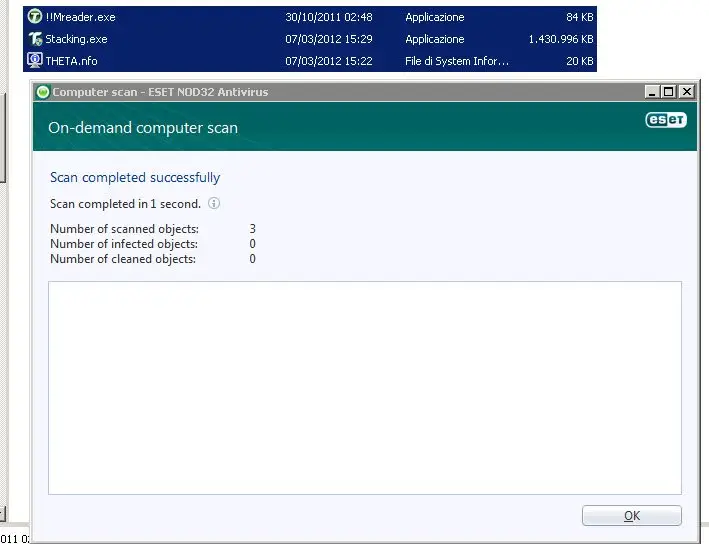The width and height of the screenshot is (709, 544).
Task: Click the date 30/10/2011 02:48
Action: click(x=329, y=17)
